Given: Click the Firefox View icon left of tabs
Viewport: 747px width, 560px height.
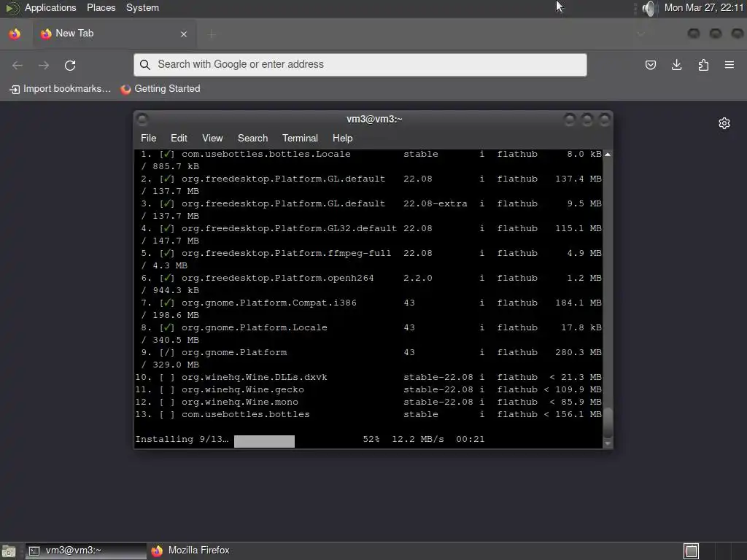Looking at the screenshot, I should click(x=15, y=34).
